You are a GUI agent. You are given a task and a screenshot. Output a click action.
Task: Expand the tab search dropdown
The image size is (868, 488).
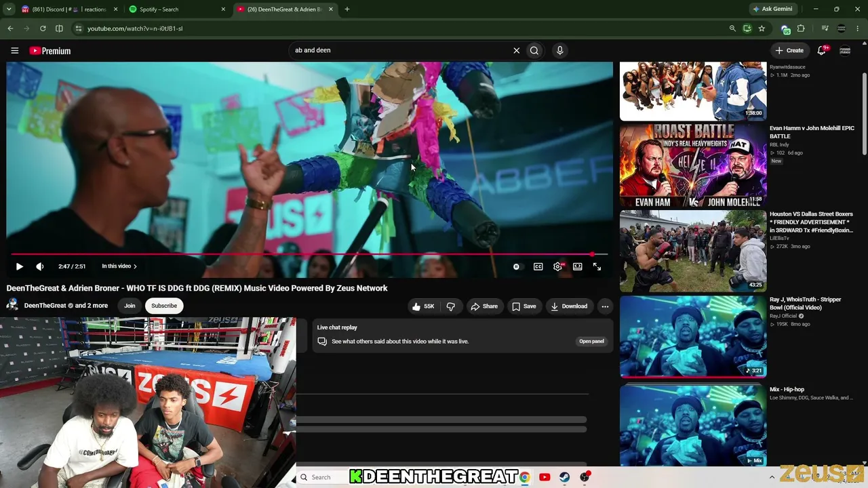tap(9, 9)
